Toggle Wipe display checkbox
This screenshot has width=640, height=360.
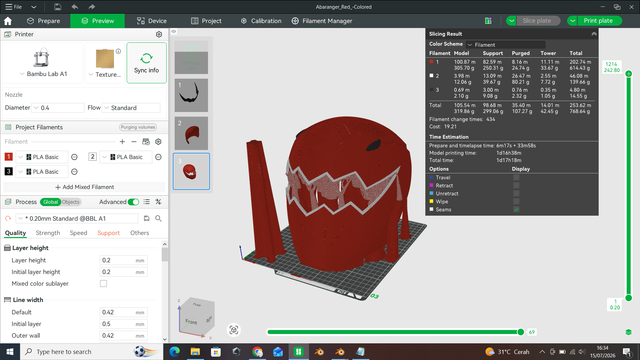click(x=516, y=202)
